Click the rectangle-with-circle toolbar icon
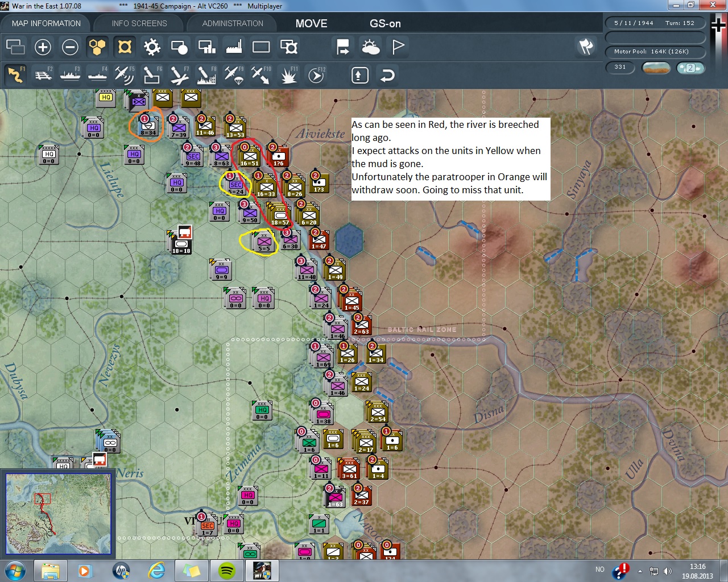 (179, 47)
